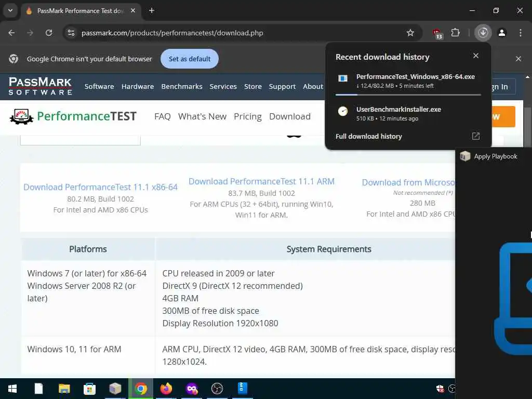Open What's New page

click(202, 116)
